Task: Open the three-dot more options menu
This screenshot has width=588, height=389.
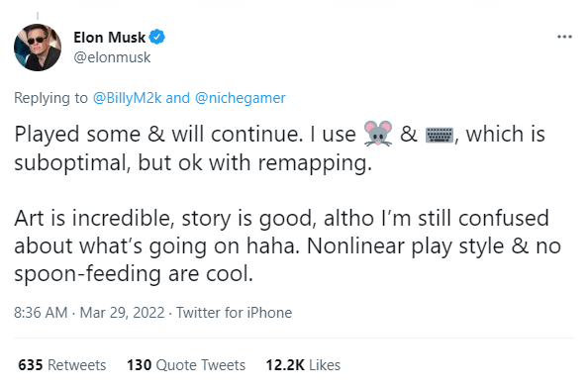Action: pyautogui.click(x=564, y=37)
